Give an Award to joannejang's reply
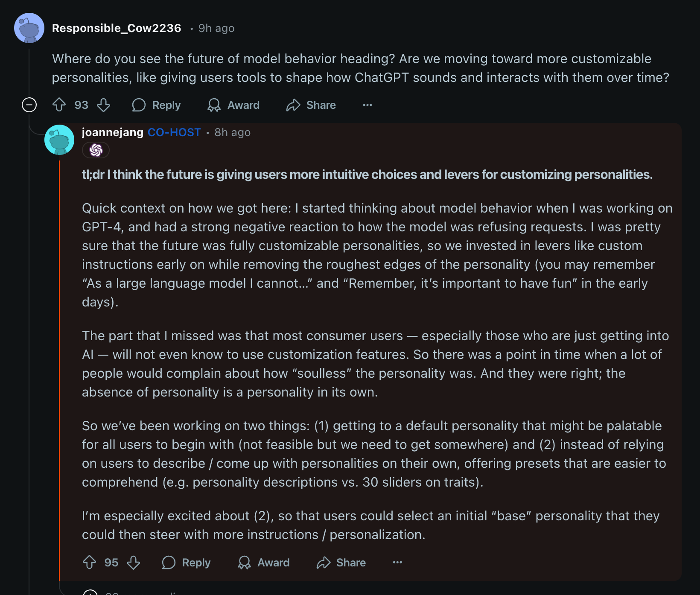700x595 pixels. point(264,563)
